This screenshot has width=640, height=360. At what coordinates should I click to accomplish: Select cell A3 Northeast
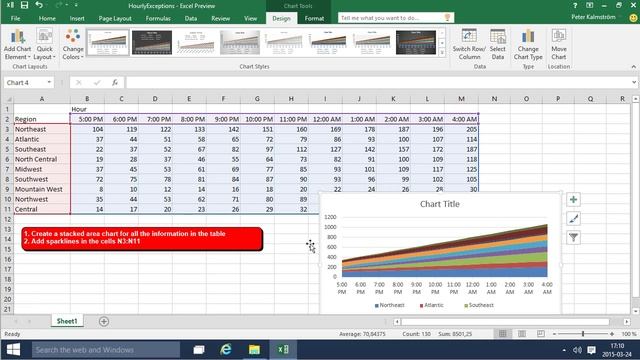coord(42,129)
